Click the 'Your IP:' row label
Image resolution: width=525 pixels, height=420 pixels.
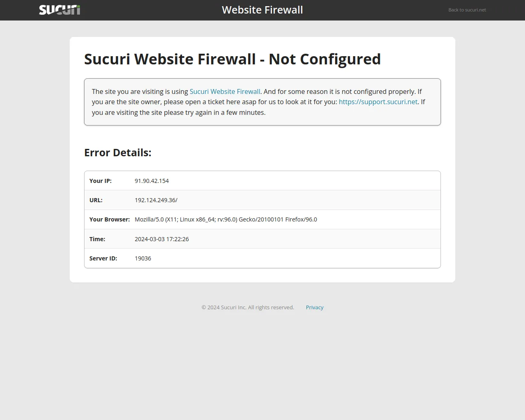coord(100,181)
